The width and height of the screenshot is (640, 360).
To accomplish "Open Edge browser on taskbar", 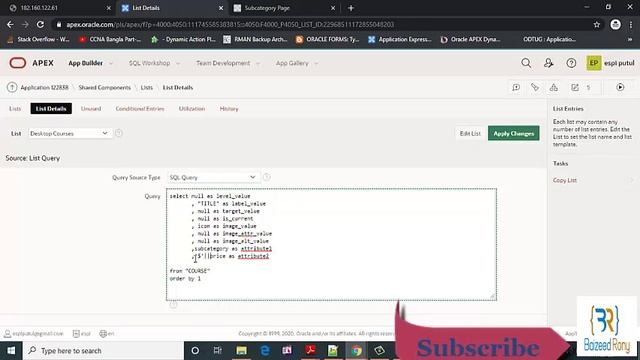I will click(264, 351).
